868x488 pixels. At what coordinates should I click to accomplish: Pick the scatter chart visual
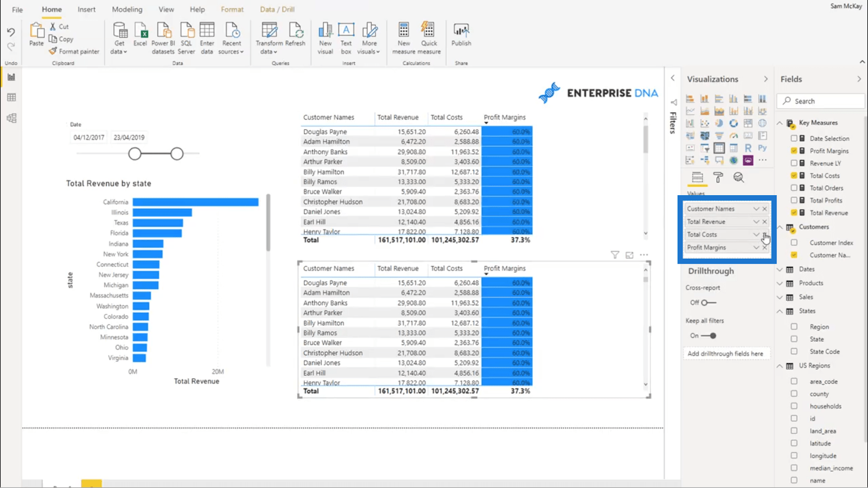coord(705,123)
